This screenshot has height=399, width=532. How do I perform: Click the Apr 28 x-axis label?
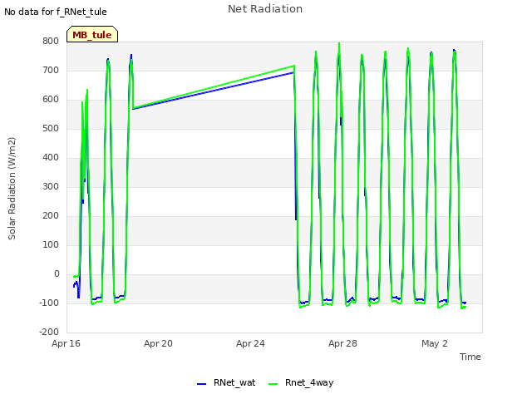tap(342, 343)
